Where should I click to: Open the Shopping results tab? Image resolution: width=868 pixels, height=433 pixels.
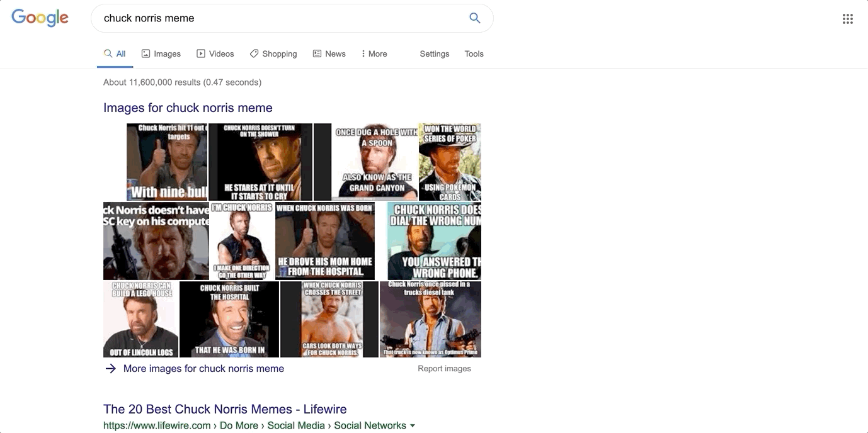click(x=273, y=54)
